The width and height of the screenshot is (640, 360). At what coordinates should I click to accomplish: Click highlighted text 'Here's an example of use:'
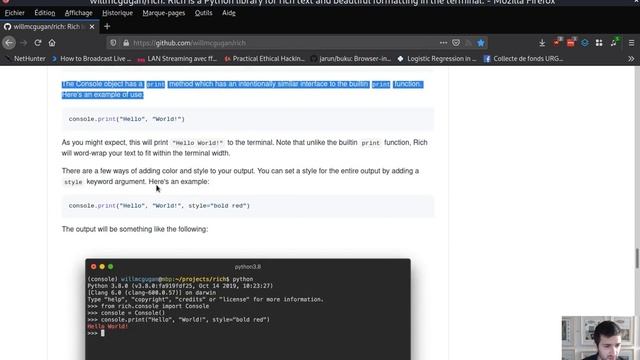[x=102, y=95]
